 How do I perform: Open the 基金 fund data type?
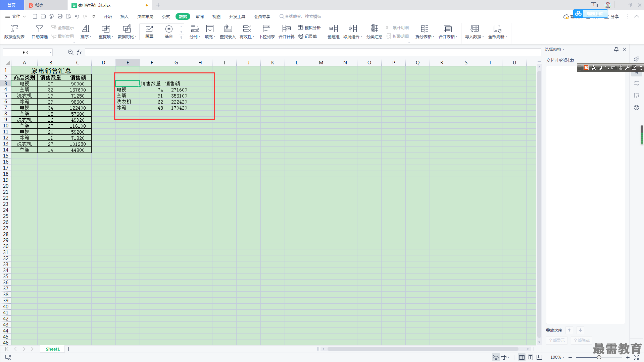click(x=169, y=32)
